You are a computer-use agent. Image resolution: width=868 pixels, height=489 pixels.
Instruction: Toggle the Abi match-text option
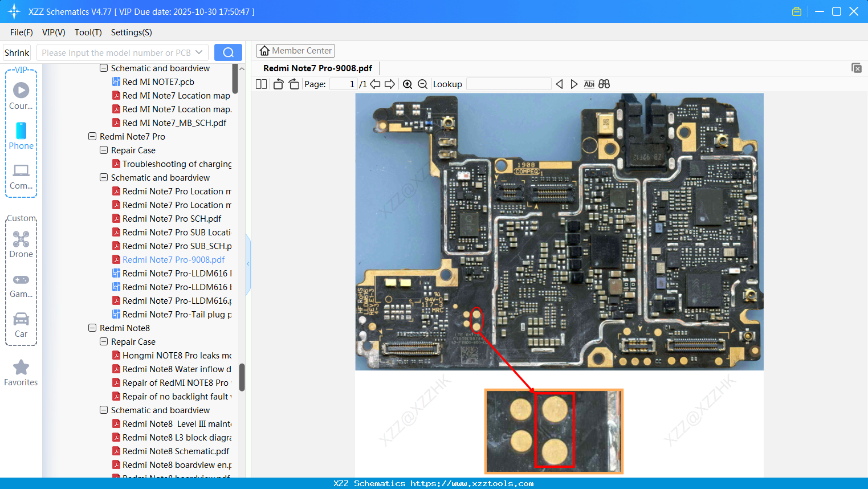[589, 84]
